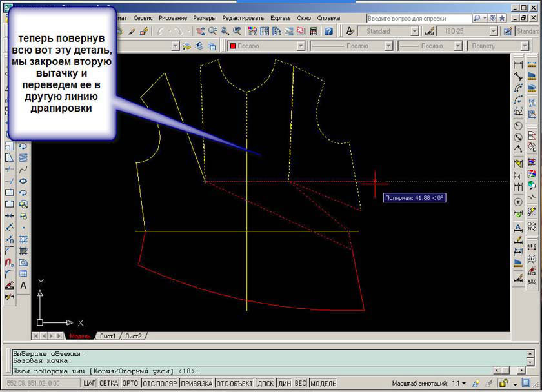542x392 pixels.
Task: Select the Ellipse draw tool
Action: (24, 181)
